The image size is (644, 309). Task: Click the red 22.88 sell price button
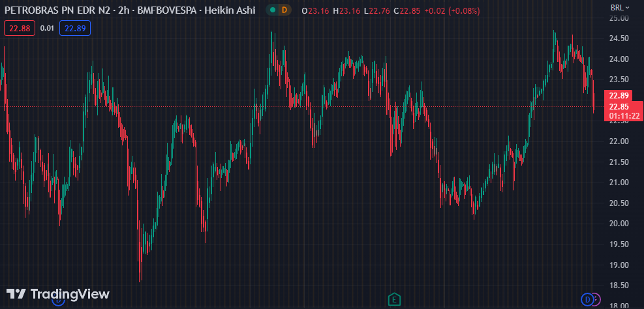click(x=20, y=28)
